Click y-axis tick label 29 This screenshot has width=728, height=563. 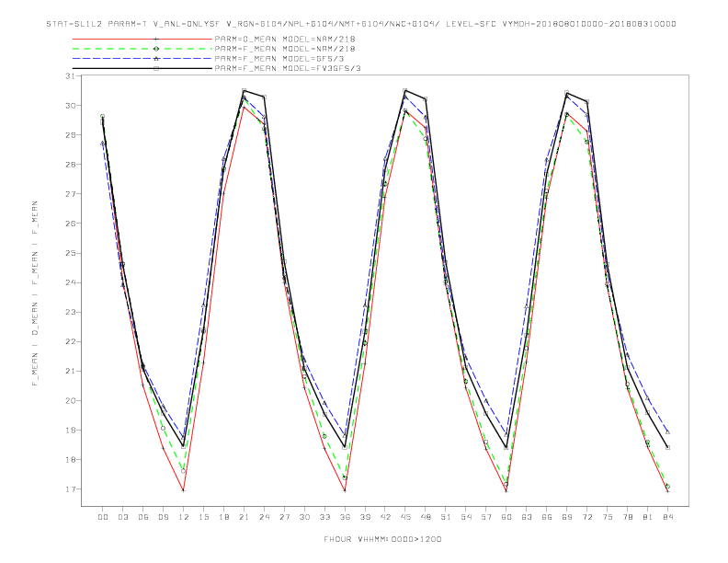tap(70, 135)
